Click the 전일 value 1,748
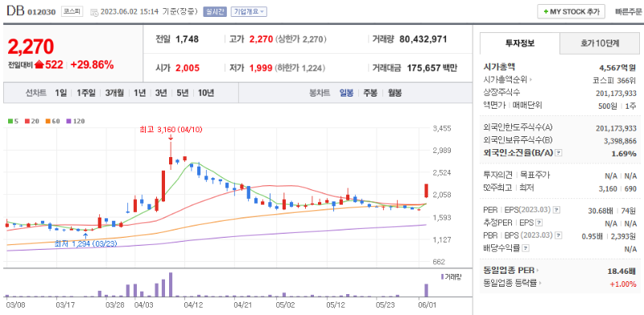The image size is (644, 315). (x=188, y=39)
